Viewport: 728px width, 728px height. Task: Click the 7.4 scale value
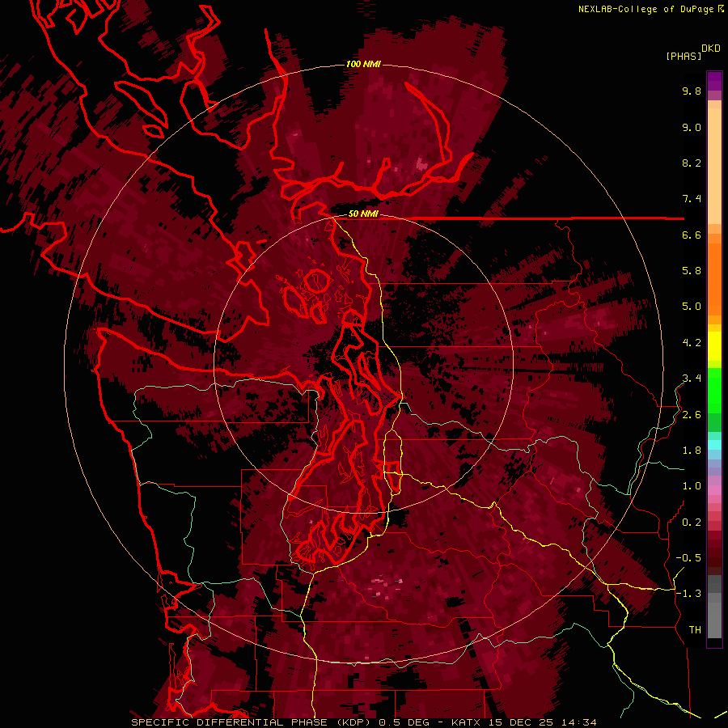pos(692,199)
